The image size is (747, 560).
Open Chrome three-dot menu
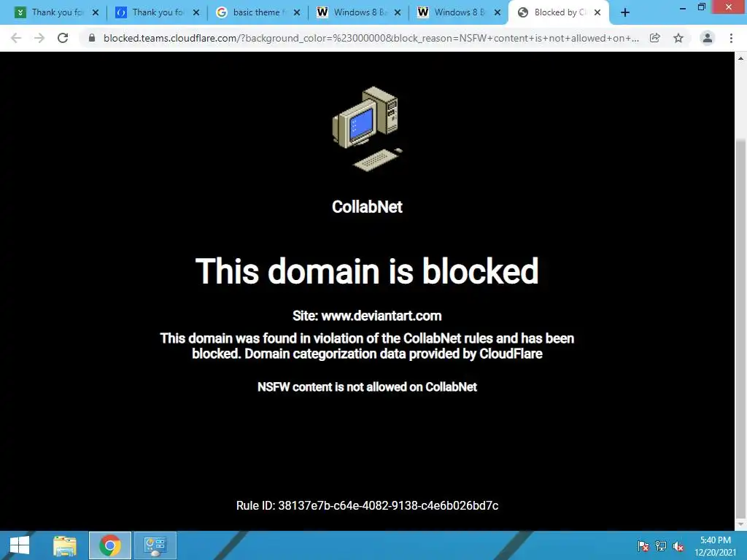tap(731, 38)
